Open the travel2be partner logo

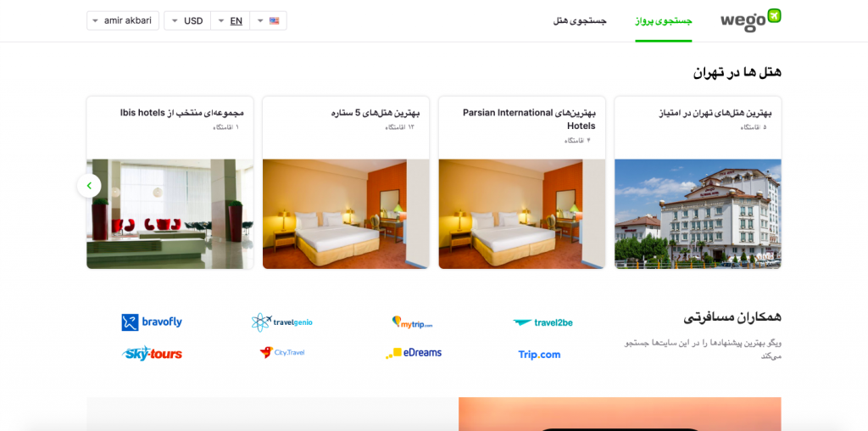(x=542, y=322)
